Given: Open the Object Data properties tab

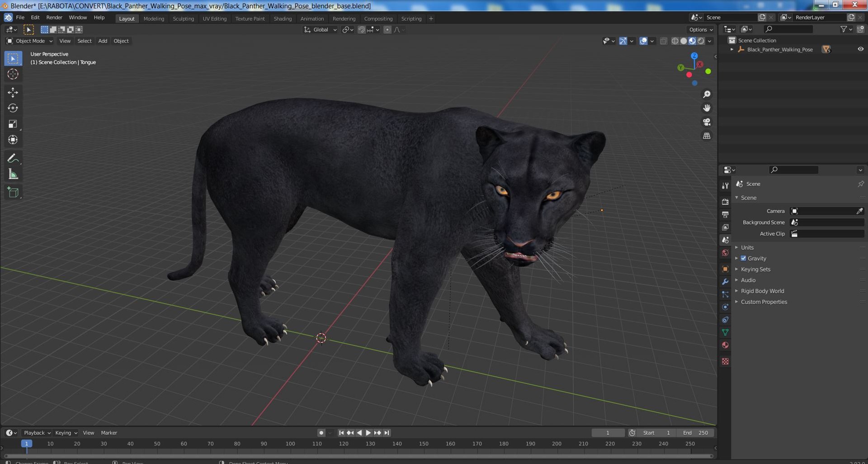Looking at the screenshot, I should click(x=725, y=332).
